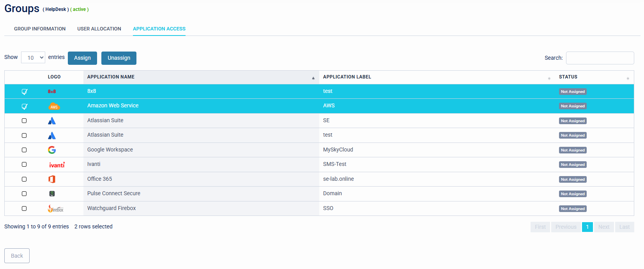Image resolution: width=644 pixels, height=269 pixels.
Task: Uncheck the 8x8 row checkbox
Action: coord(24,91)
